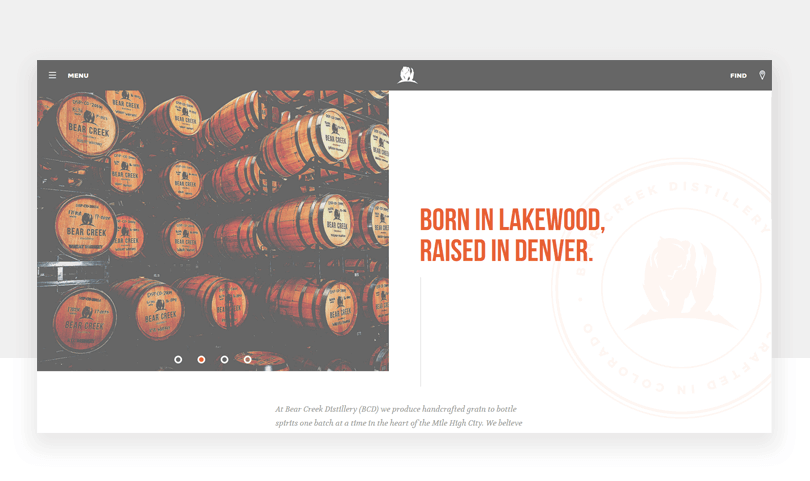Click the 'At Bear Creek Distillery (BCD)' paragraph

click(x=399, y=416)
